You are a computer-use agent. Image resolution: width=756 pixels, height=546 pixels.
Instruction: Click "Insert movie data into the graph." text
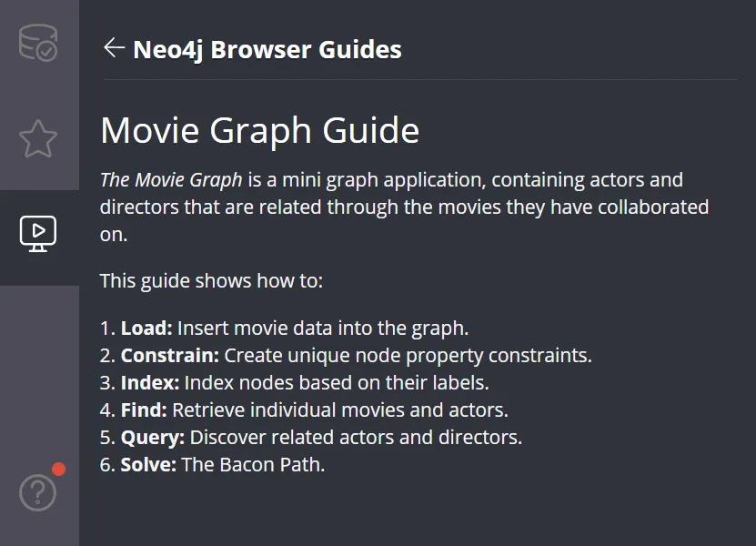pos(323,328)
